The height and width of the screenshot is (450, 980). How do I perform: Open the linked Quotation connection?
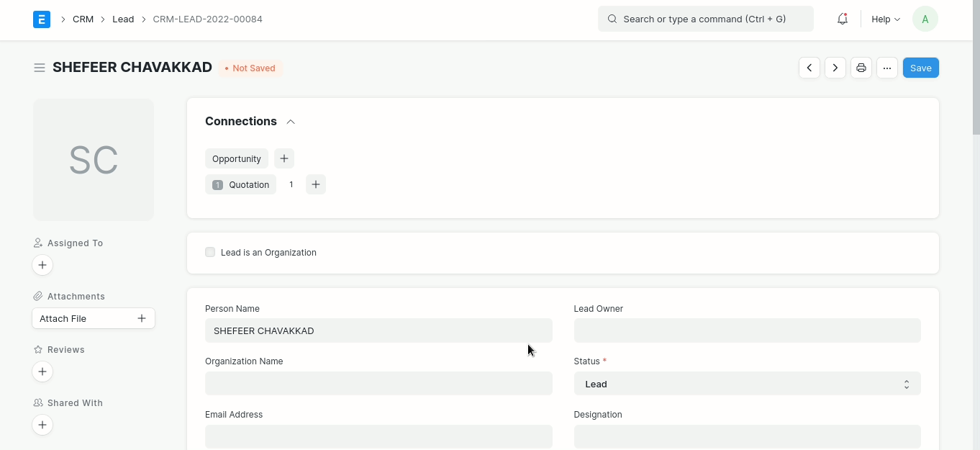coord(248,184)
